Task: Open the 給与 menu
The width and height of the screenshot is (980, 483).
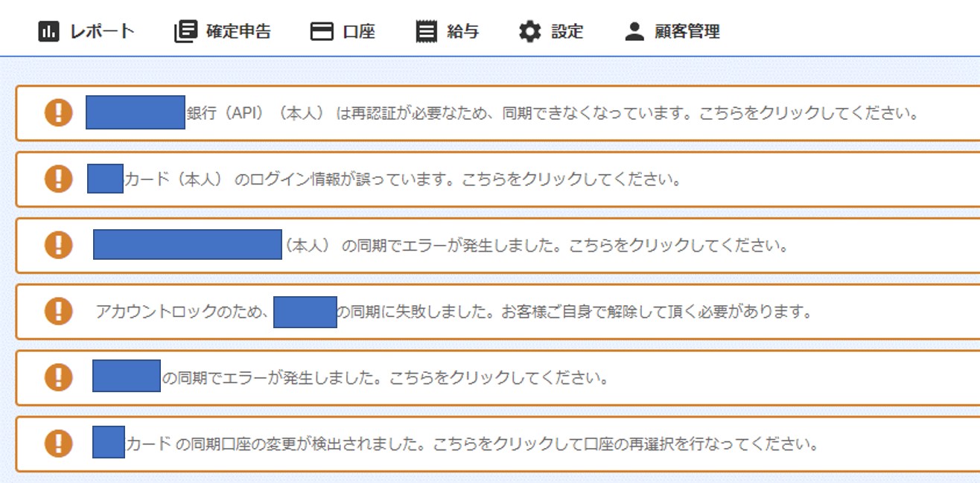Action: tap(448, 32)
